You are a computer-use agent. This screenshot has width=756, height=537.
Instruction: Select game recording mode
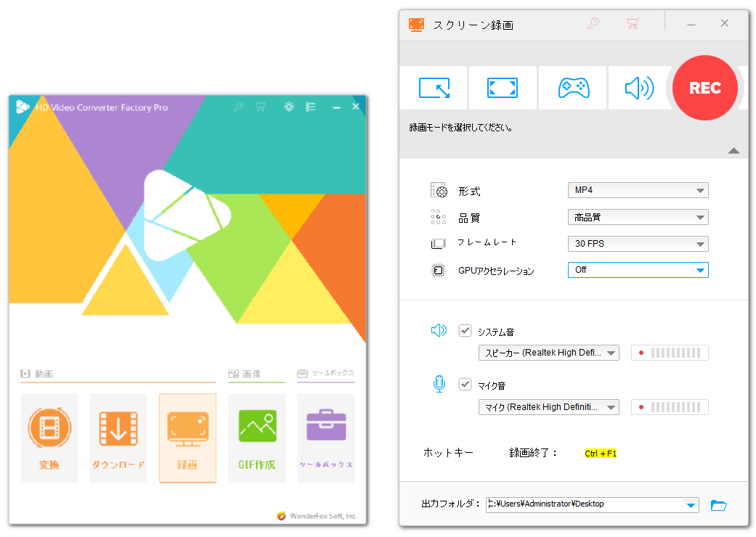point(573,88)
